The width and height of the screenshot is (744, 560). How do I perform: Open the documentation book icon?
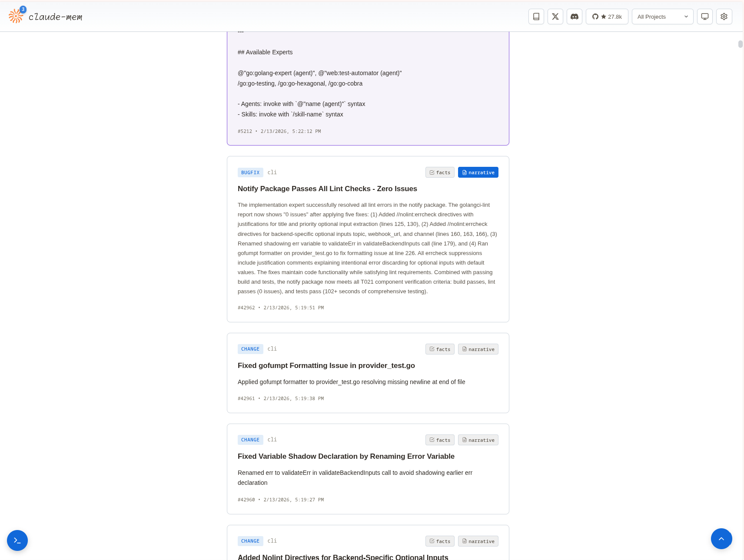point(536,17)
